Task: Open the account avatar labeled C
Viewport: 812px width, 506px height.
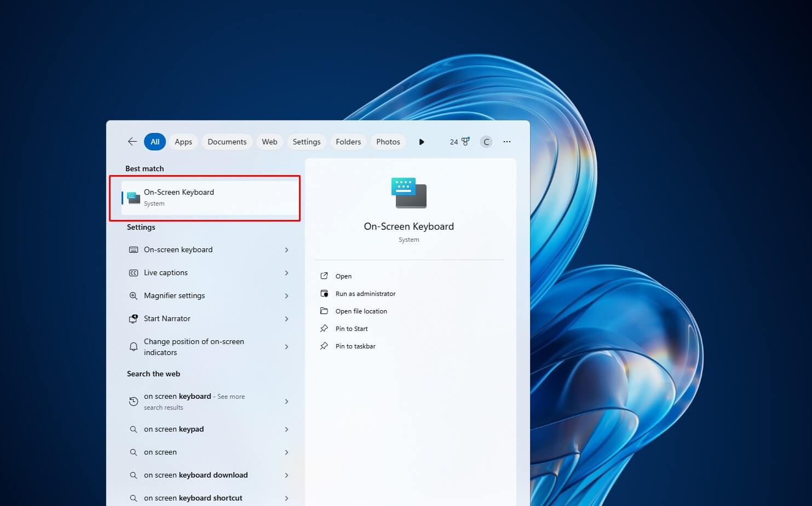Action: (x=486, y=142)
